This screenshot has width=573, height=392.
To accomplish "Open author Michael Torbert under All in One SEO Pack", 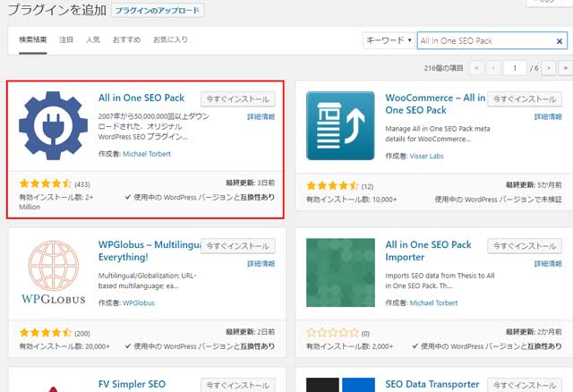I will [x=147, y=154].
